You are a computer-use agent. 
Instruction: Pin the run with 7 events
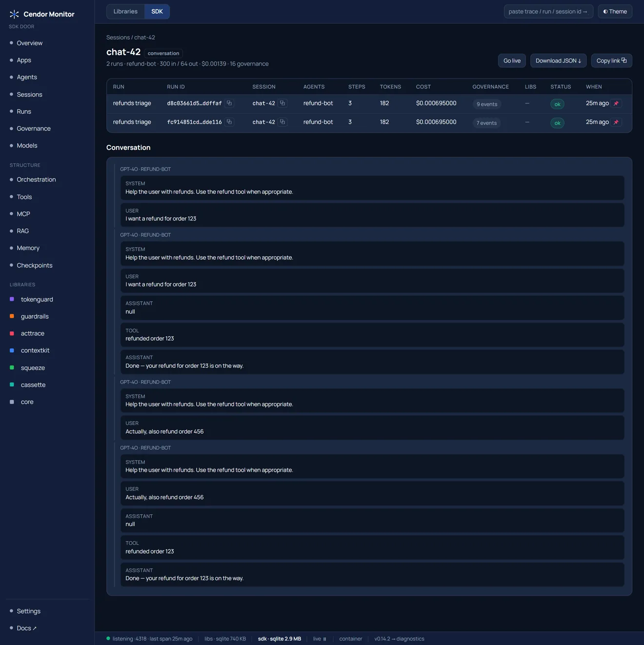click(x=616, y=122)
